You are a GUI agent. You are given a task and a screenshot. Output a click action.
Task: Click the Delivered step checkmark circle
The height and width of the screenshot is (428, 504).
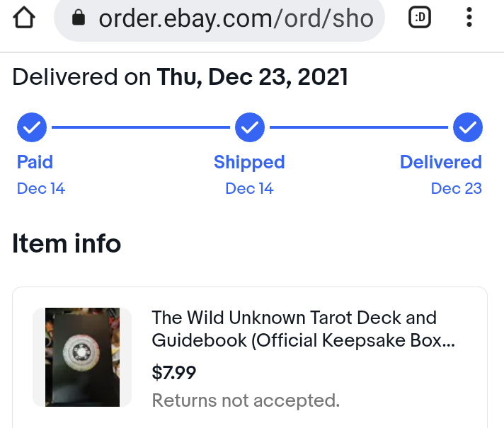point(467,128)
